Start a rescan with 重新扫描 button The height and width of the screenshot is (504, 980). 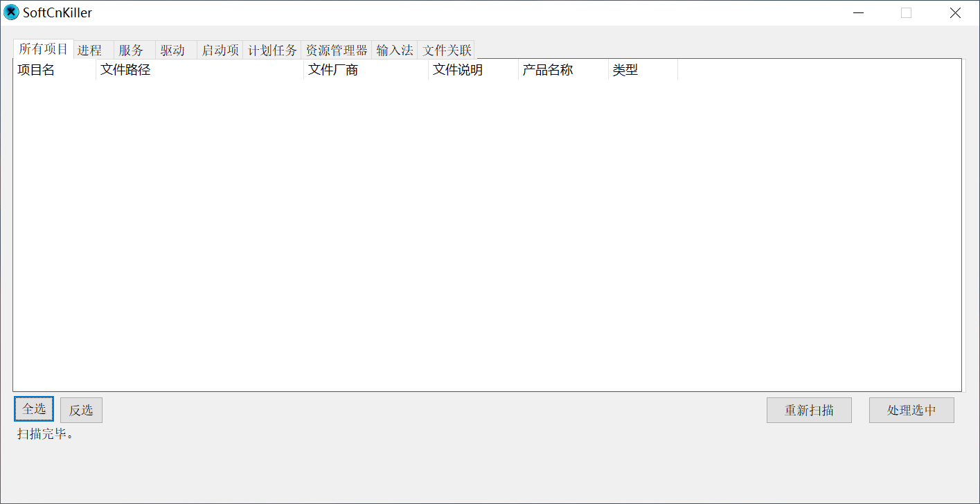(809, 410)
